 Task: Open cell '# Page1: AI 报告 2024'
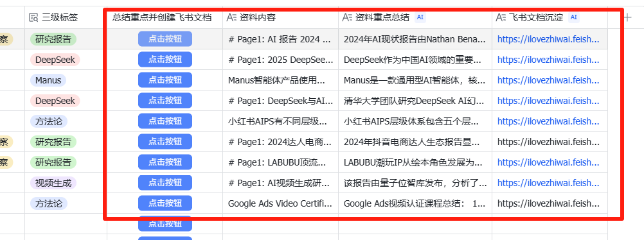280,39
